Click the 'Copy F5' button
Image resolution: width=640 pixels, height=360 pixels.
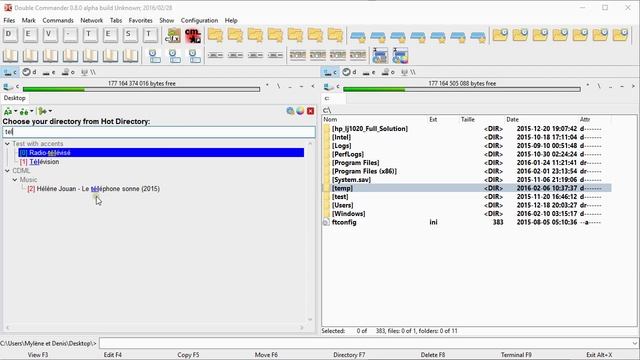click(x=188, y=355)
